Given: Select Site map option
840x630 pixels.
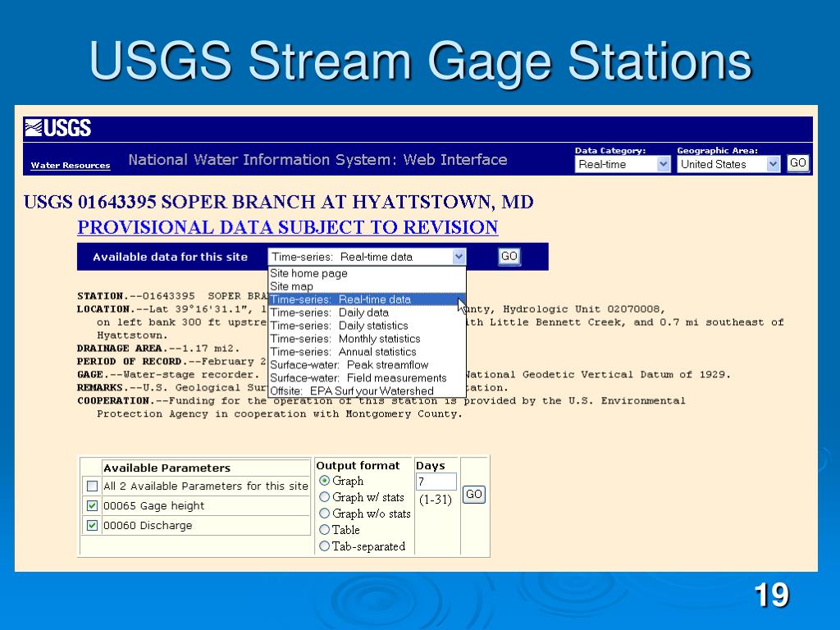Looking at the screenshot, I should click(367, 286).
